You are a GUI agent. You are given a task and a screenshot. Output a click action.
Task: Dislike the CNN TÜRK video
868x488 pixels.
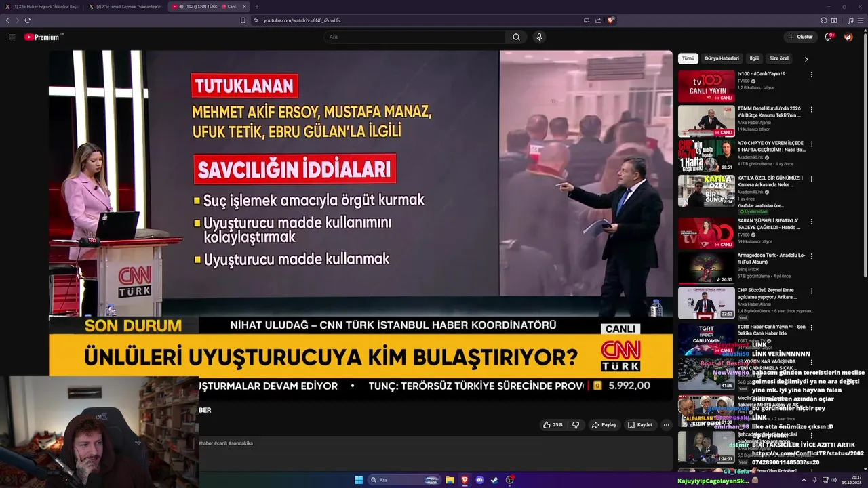(x=576, y=425)
